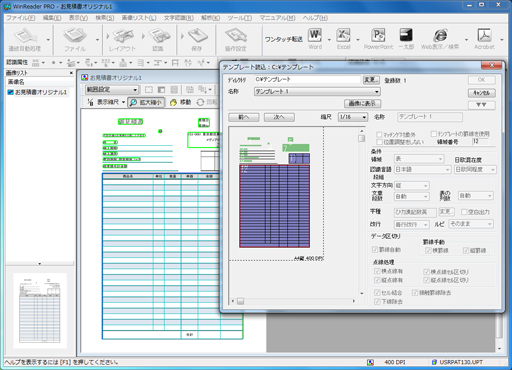
Task: Click the 画像に表示 button
Action: pos(362,104)
